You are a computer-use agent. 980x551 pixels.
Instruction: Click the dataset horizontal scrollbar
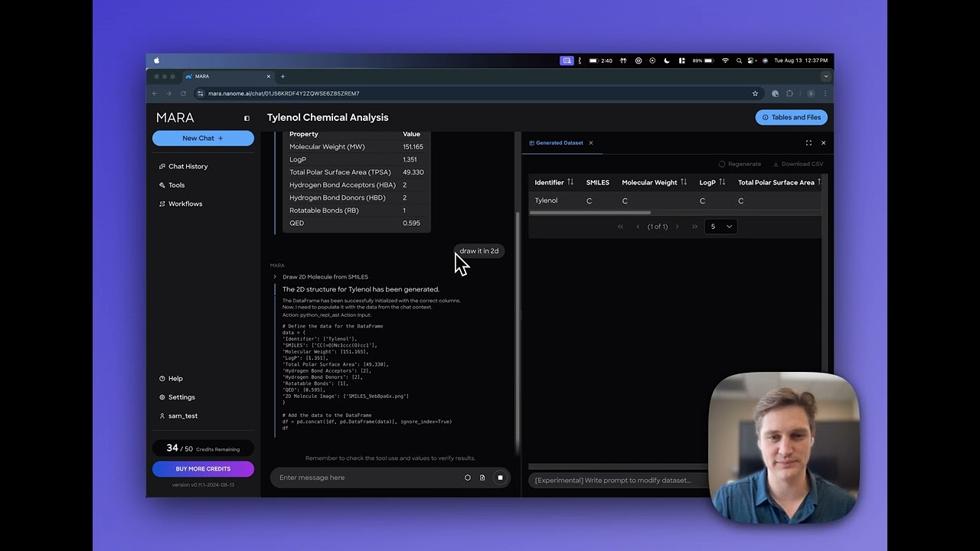pyautogui.click(x=590, y=213)
